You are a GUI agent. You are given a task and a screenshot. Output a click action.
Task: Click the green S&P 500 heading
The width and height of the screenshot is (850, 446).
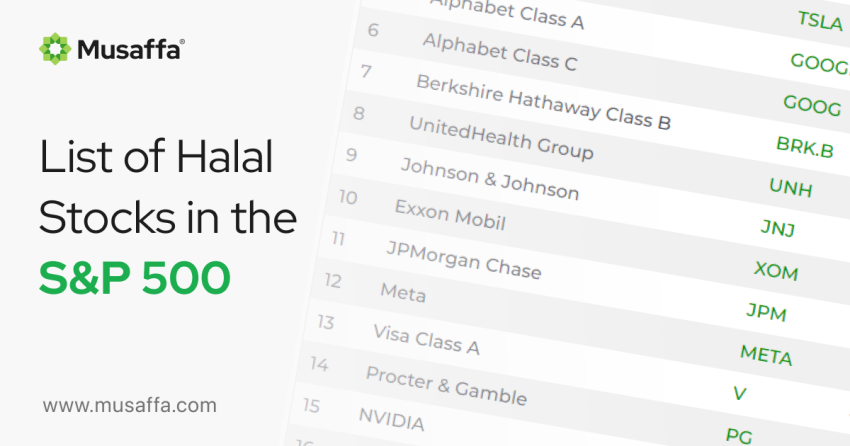[x=134, y=279]
